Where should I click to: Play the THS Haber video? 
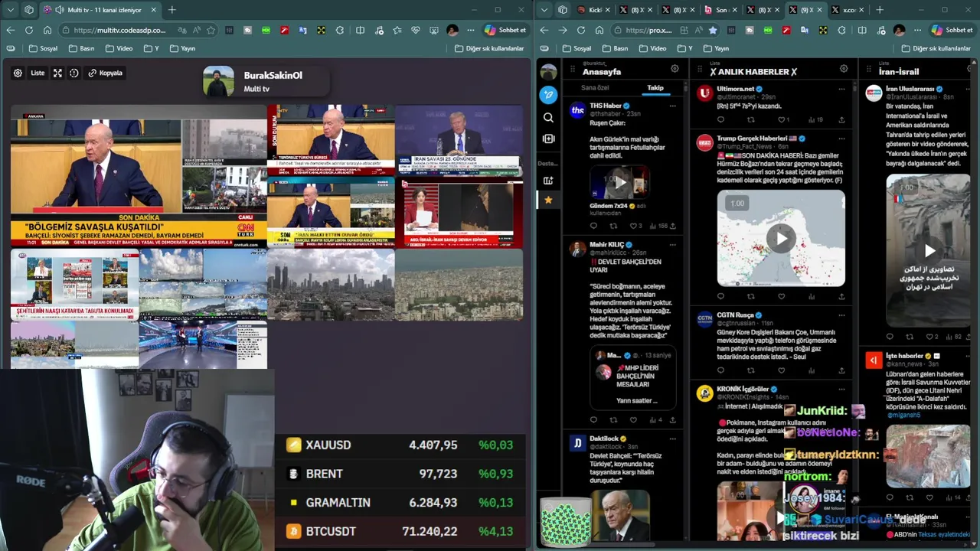pyautogui.click(x=619, y=182)
